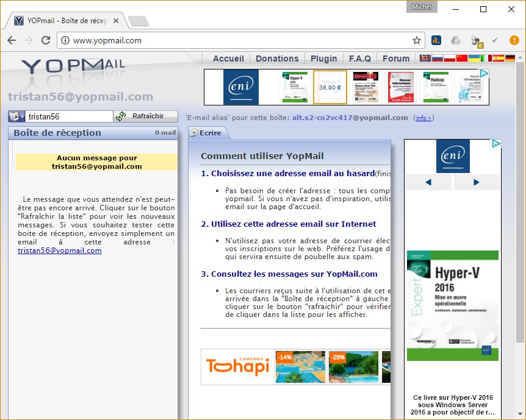Click the ENI logo in top banner
This screenshot has height=420, width=526.
[241, 87]
